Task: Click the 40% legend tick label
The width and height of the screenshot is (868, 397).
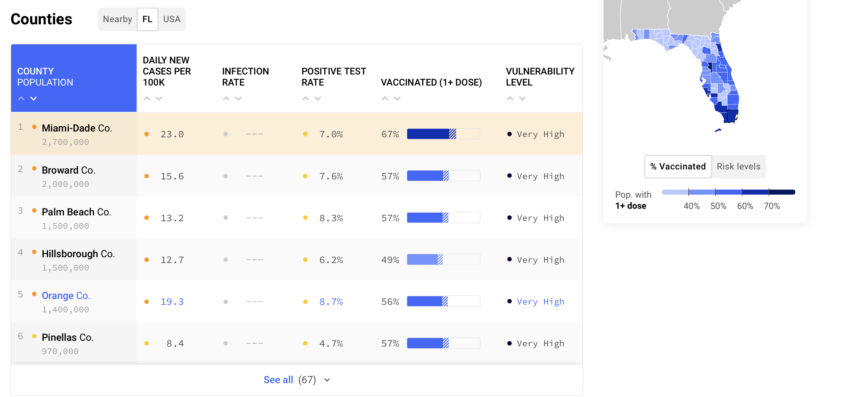Action: 692,206
